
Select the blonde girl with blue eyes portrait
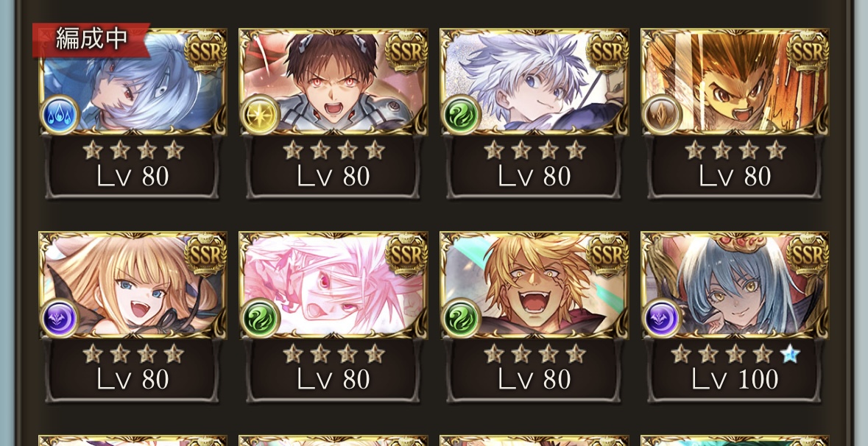pyautogui.click(x=133, y=285)
